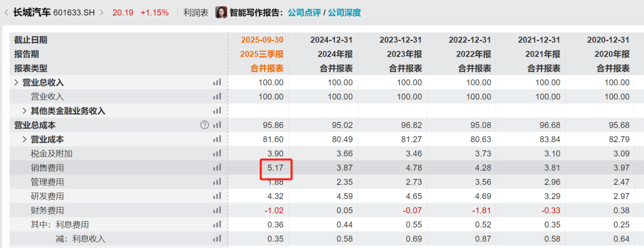Screen dimensions: 644x248
Task: Select the 2025-09-30 column header
Action: 262,40
